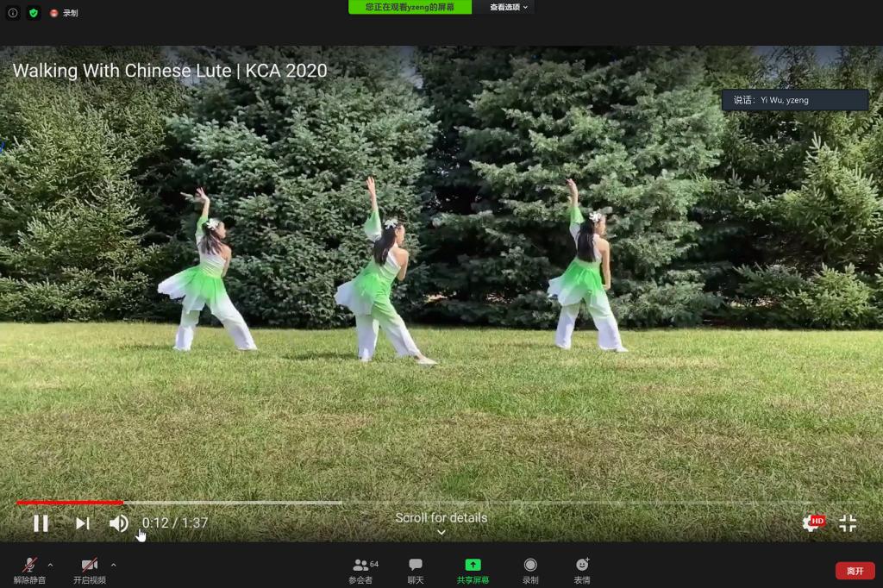Viewport: 883px width, 588px height.
Task: Open YouTube HD settings gear
Action: point(812,522)
